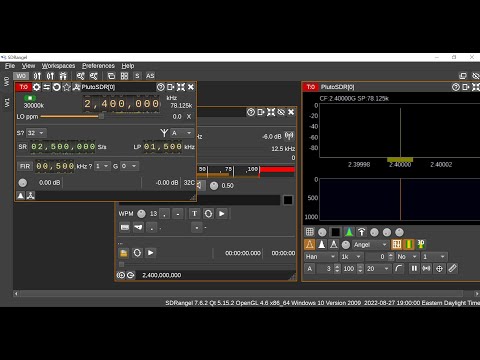Click the black color swatch in modulator
480x360 pixels.
pyautogui.click(x=288, y=200)
